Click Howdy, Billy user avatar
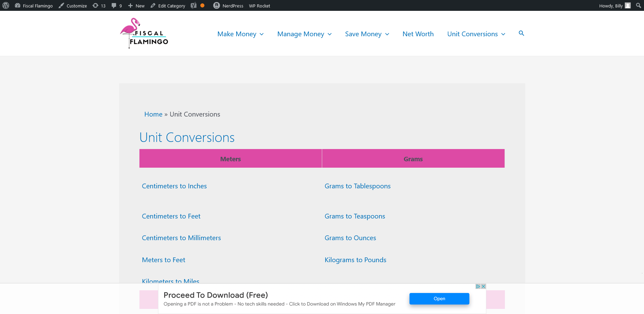The height and width of the screenshot is (314, 644). coord(628,5)
